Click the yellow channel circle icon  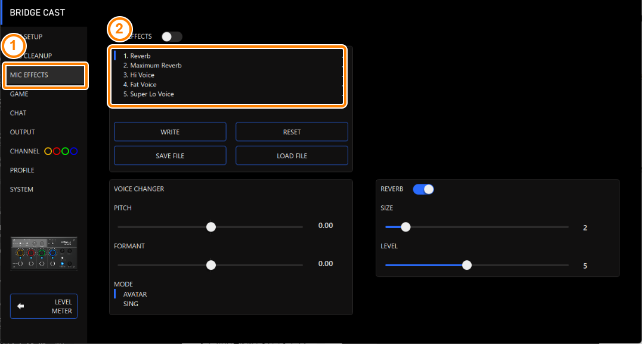tap(48, 152)
